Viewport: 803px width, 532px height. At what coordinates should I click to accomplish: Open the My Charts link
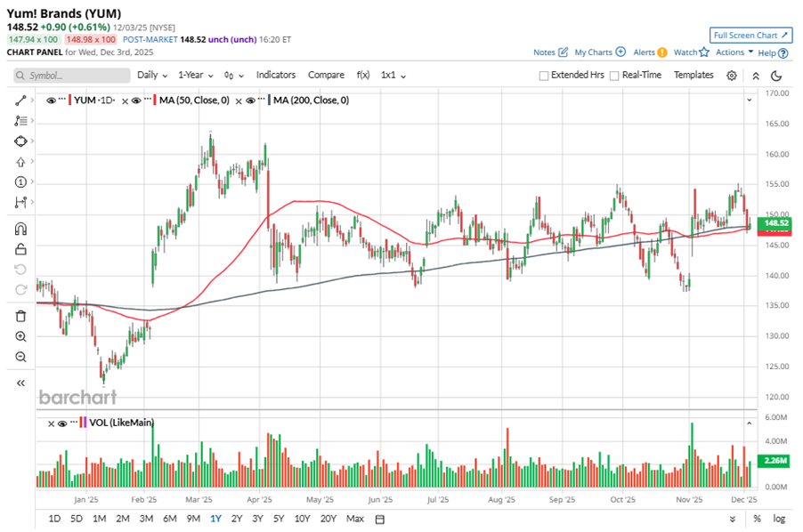click(599, 52)
